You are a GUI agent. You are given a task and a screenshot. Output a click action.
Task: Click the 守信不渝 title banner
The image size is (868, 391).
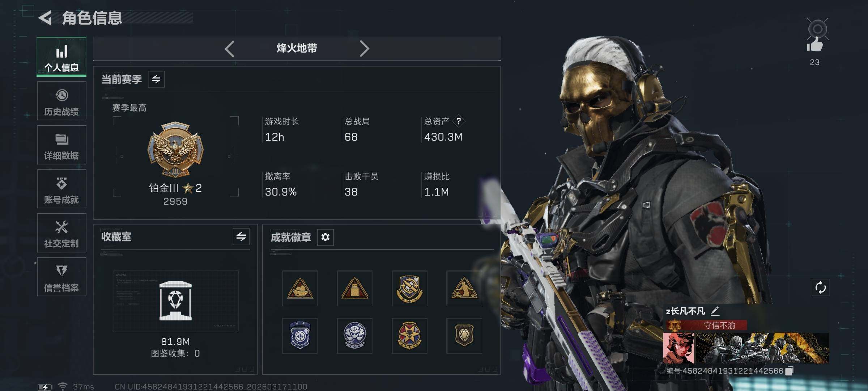[706, 325]
